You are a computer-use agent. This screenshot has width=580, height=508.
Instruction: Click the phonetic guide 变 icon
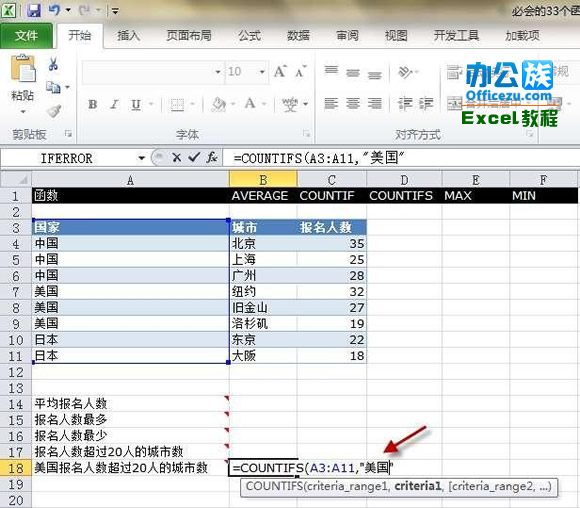pyautogui.click(x=289, y=105)
